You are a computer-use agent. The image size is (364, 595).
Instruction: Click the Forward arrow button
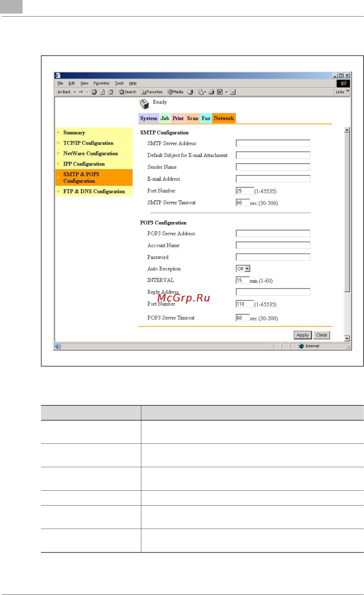tap(81, 92)
